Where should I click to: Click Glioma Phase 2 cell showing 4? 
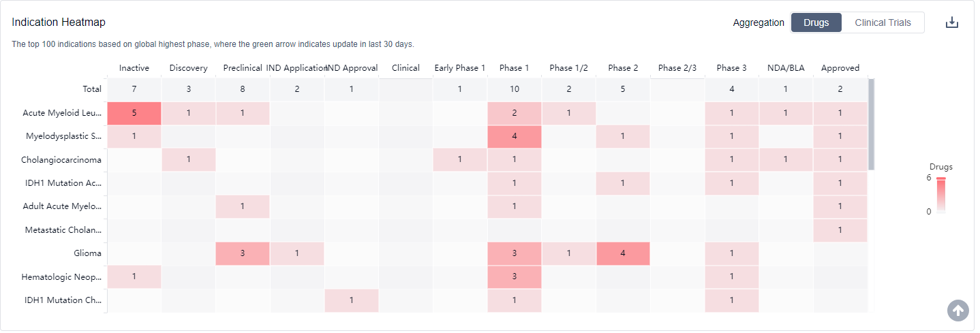(x=623, y=253)
